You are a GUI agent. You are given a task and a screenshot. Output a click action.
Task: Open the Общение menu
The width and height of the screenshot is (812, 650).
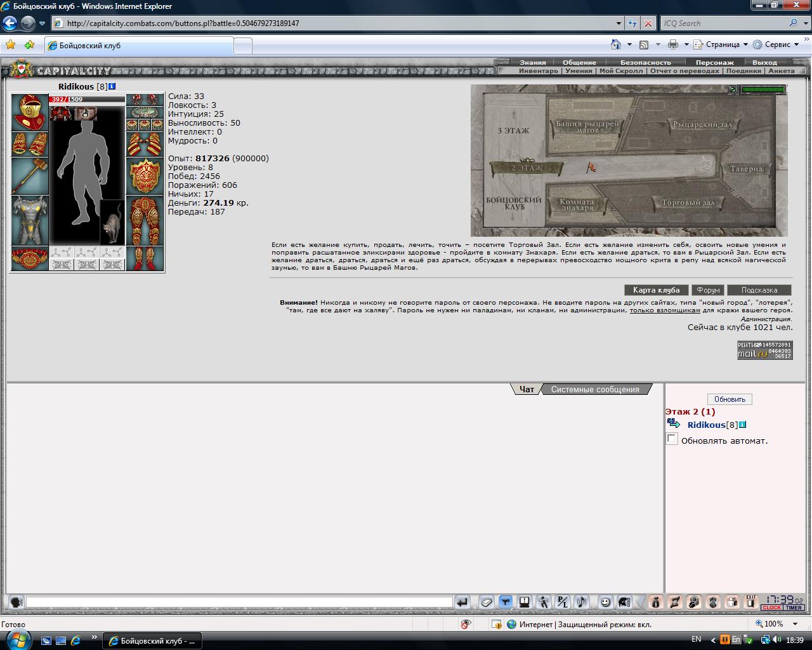click(x=579, y=62)
